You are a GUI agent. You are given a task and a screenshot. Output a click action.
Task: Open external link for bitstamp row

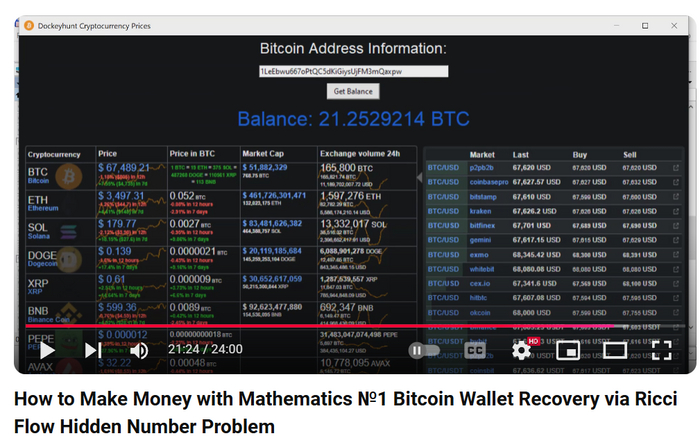(676, 197)
